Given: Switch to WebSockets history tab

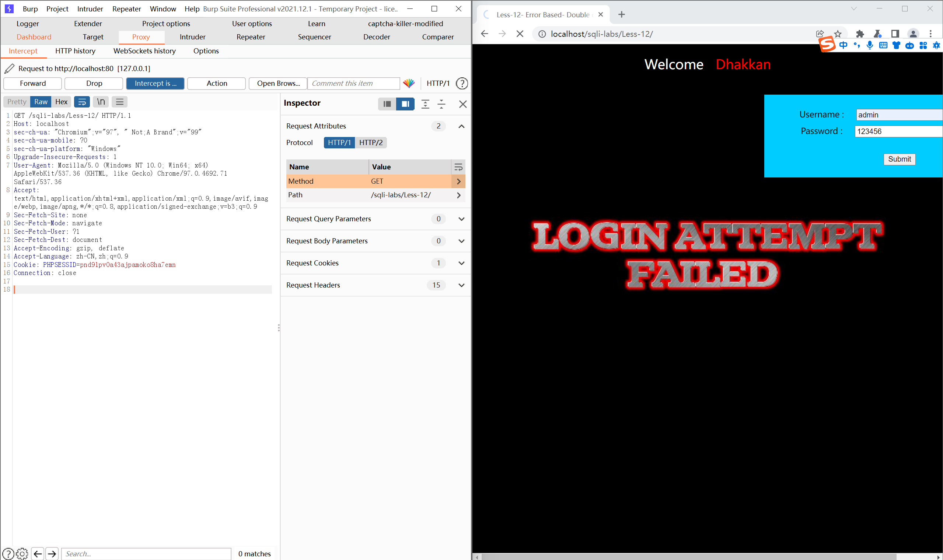Looking at the screenshot, I should coord(145,51).
